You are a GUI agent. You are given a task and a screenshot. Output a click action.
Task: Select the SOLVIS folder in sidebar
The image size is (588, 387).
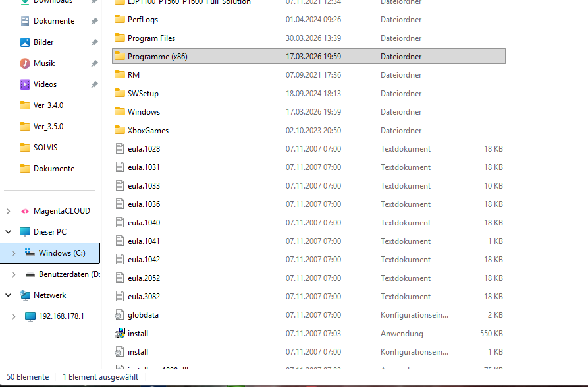[45, 148]
